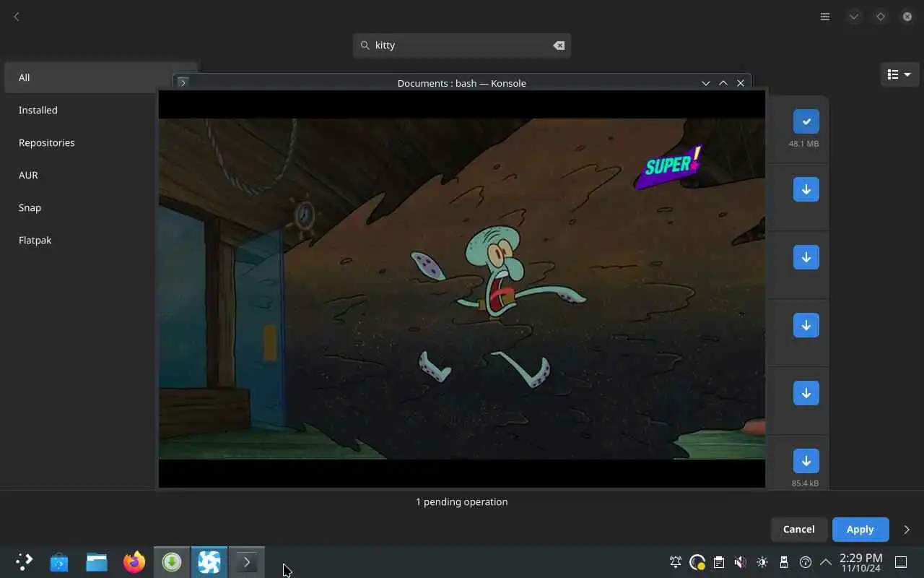The image size is (924, 578).
Task: Clear the 'kitty' search text
Action: click(x=559, y=45)
